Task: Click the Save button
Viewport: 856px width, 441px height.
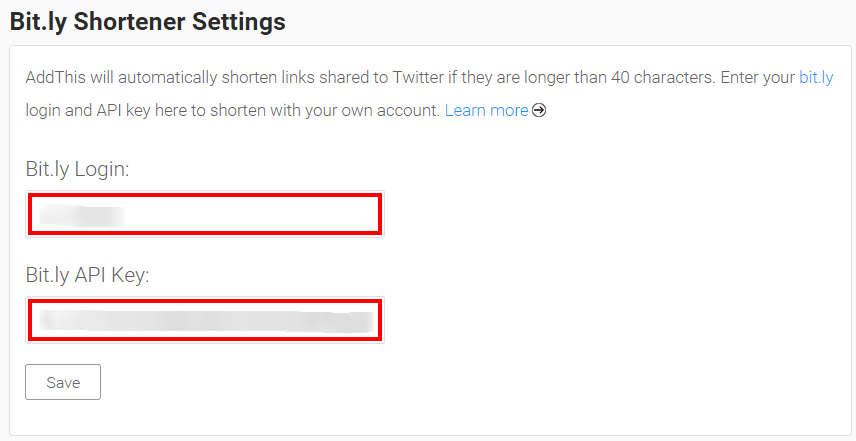Action: pos(63,382)
